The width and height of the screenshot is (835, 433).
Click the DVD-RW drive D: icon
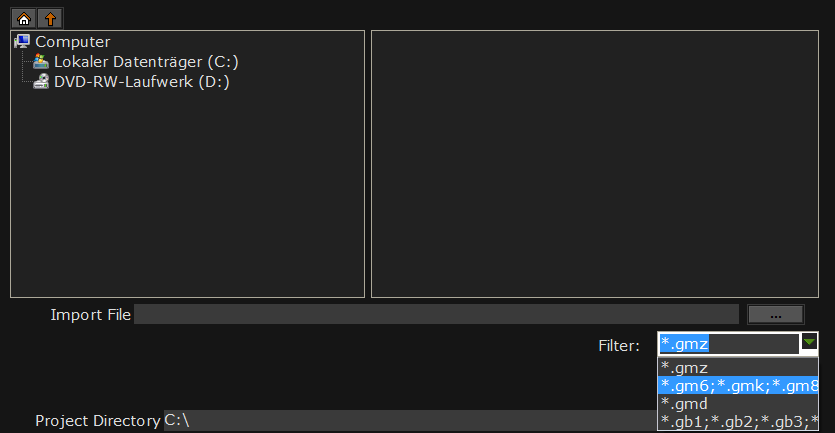tap(41, 81)
